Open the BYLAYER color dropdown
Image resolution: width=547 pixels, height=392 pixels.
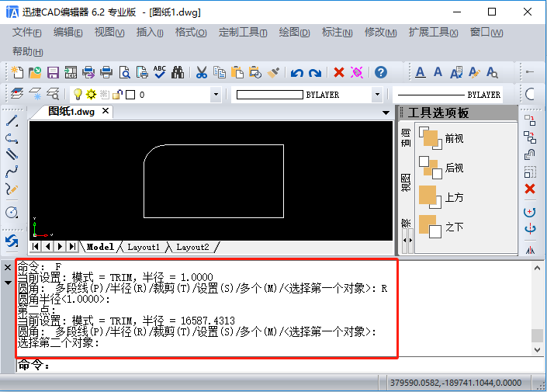377,94
